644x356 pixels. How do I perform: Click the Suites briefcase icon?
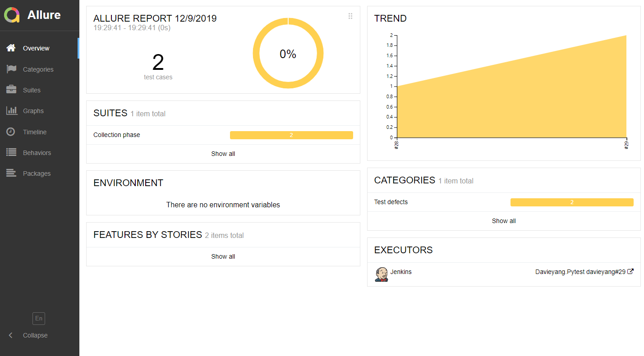[x=11, y=90]
